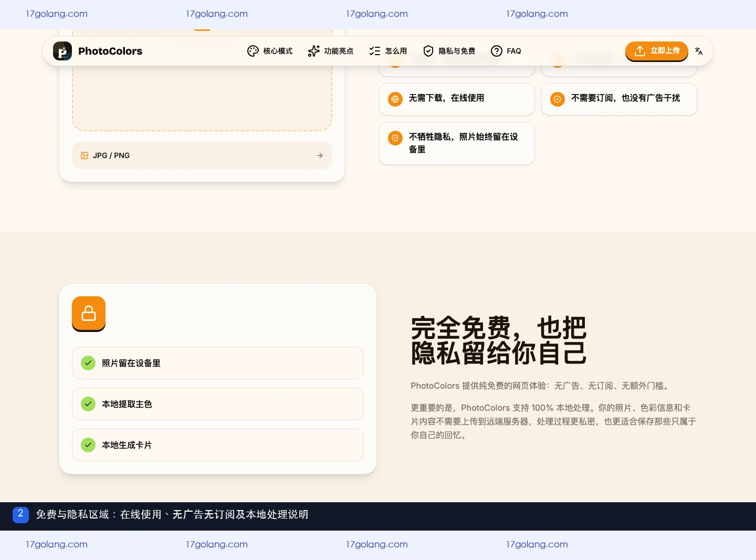Go to 功能亮点 section

point(331,51)
